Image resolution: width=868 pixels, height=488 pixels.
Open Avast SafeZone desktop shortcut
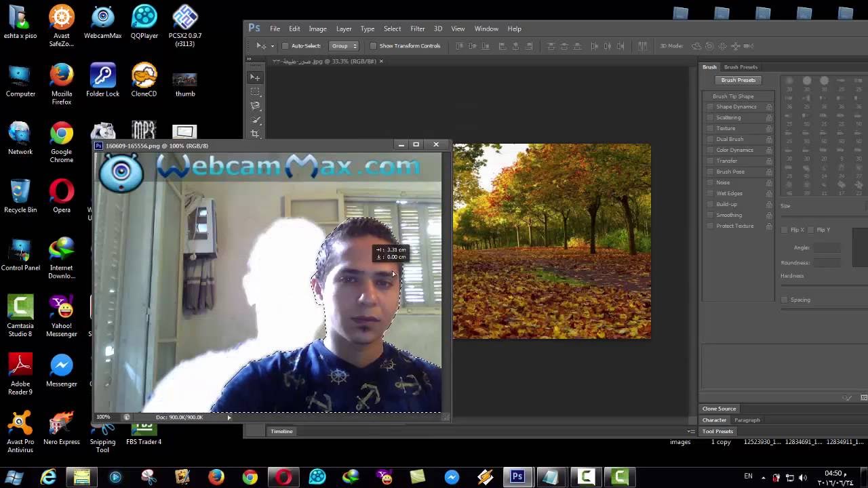point(61,26)
